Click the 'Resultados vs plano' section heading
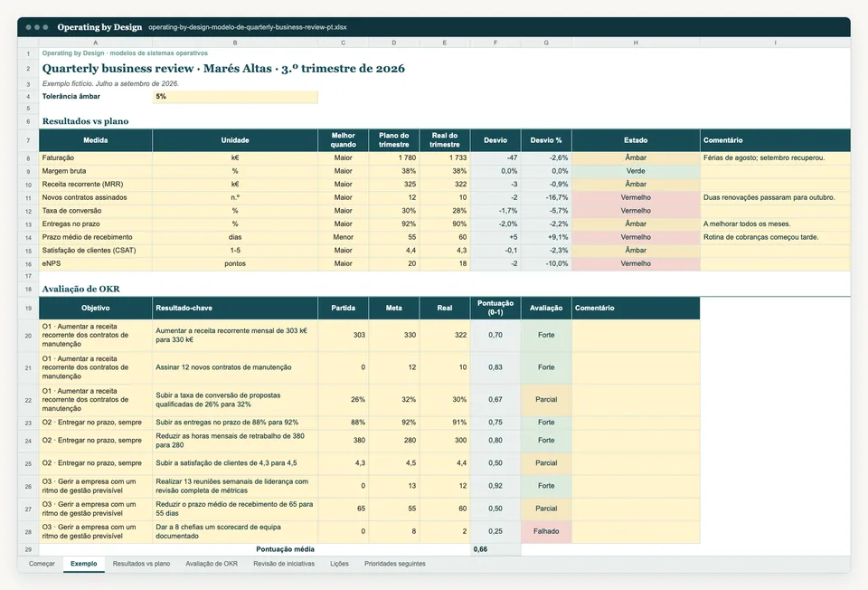 pyautogui.click(x=85, y=121)
